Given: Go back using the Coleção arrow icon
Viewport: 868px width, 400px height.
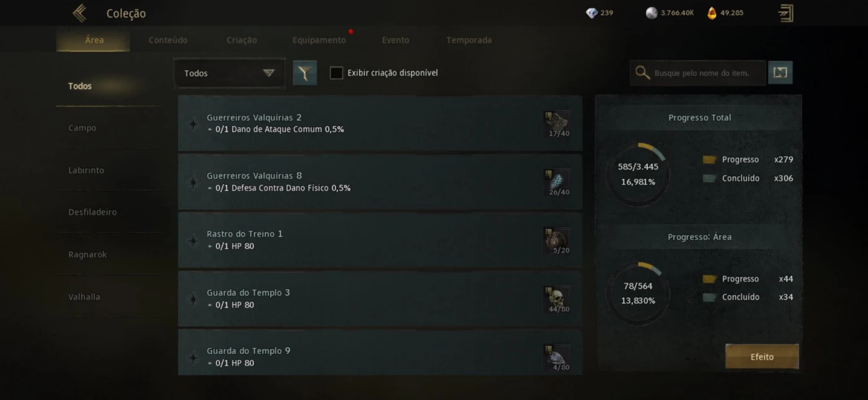Looking at the screenshot, I should click(79, 13).
